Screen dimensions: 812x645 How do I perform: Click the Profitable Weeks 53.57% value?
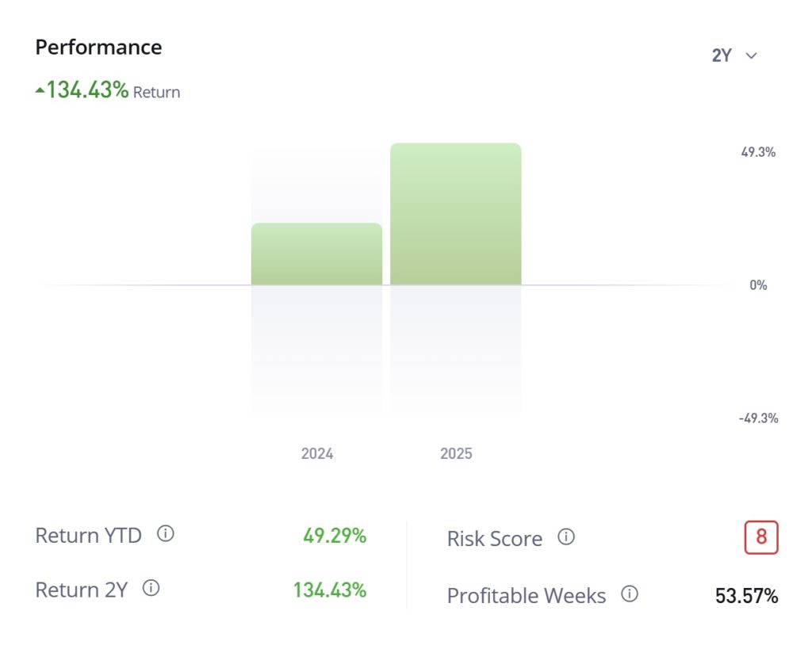746,596
